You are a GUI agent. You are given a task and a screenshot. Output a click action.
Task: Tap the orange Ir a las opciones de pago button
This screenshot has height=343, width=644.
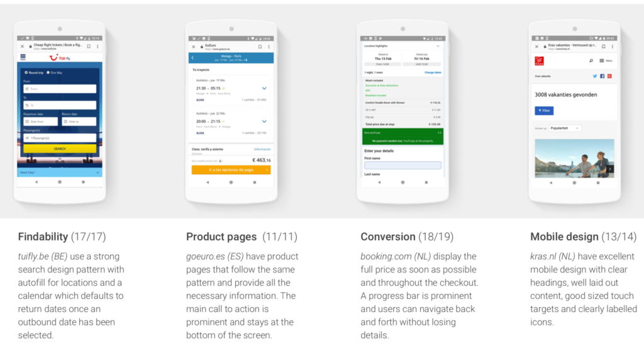[x=231, y=170]
